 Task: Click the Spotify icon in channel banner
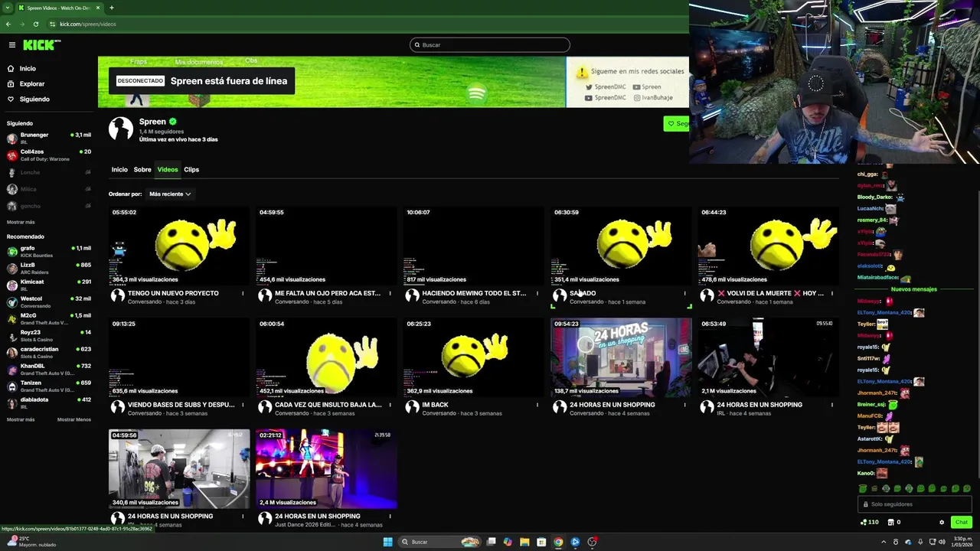476,93
